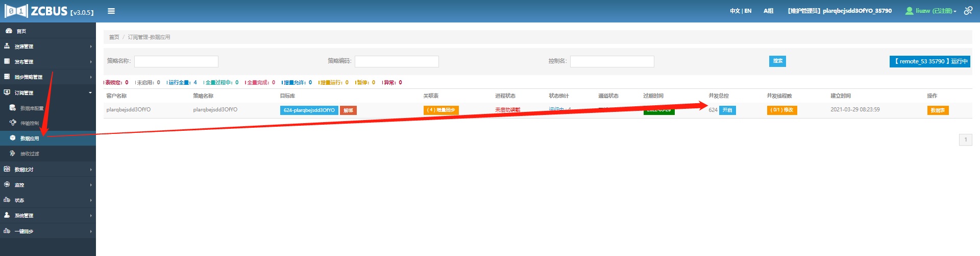The width and height of the screenshot is (980, 256).
Task: Click the orange 数据表 action button
Action: coord(938,110)
